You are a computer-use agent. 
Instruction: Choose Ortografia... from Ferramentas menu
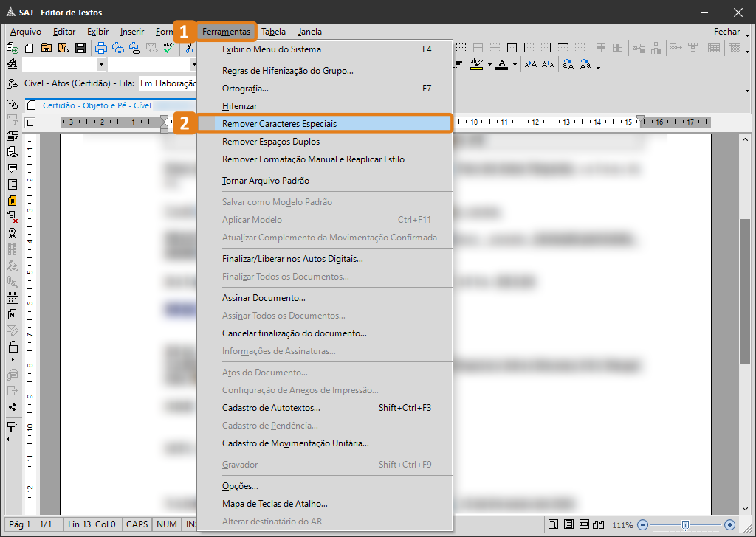325,89
